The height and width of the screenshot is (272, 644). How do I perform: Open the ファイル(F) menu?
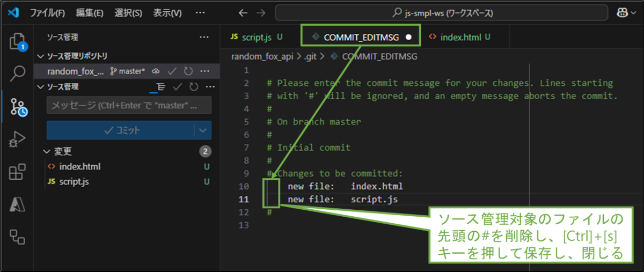48,13
